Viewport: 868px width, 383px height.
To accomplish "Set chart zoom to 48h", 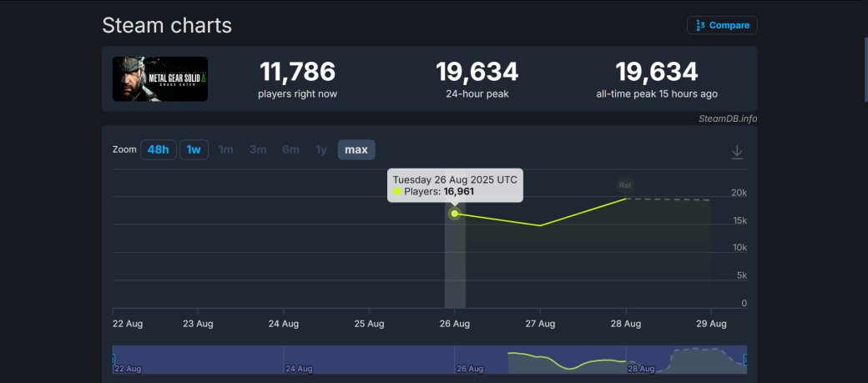I will (158, 150).
